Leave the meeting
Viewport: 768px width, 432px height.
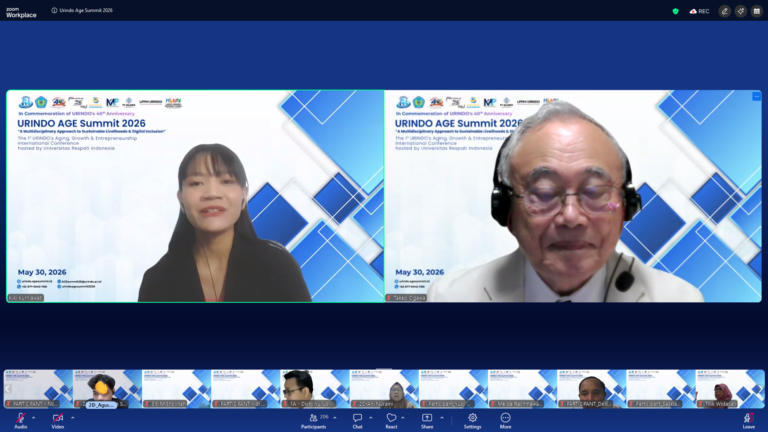(x=748, y=421)
